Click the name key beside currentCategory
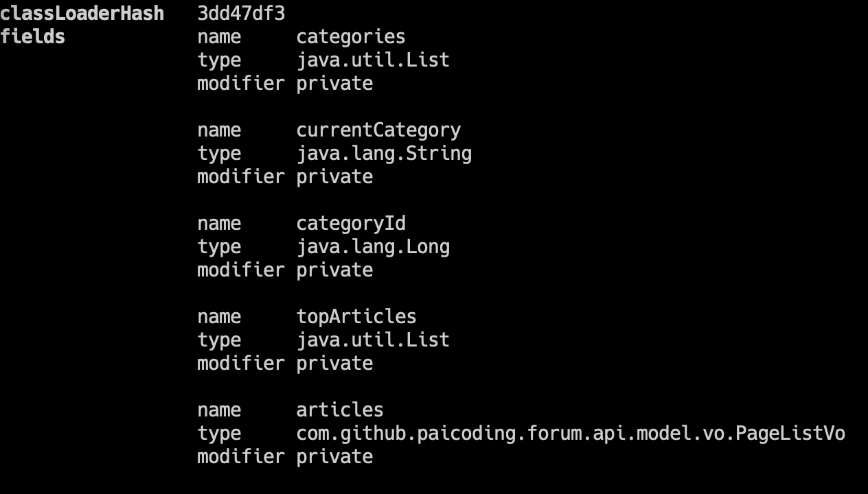Viewport: 868px width, 494px height. click(219, 130)
